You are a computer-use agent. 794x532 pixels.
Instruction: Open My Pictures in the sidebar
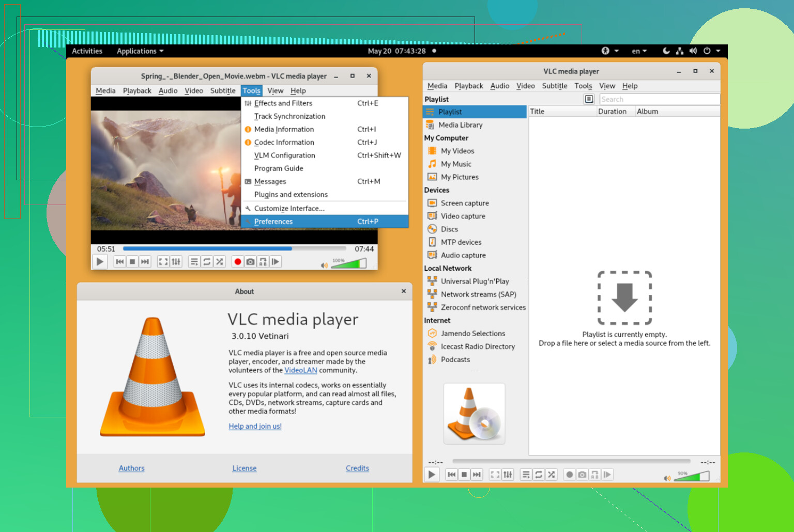475,177
